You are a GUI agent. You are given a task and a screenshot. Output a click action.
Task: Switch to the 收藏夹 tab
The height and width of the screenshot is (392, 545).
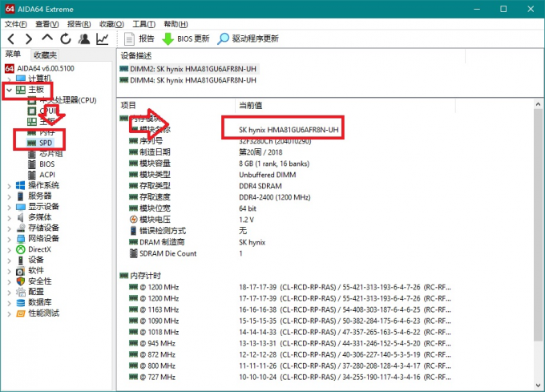click(45, 55)
